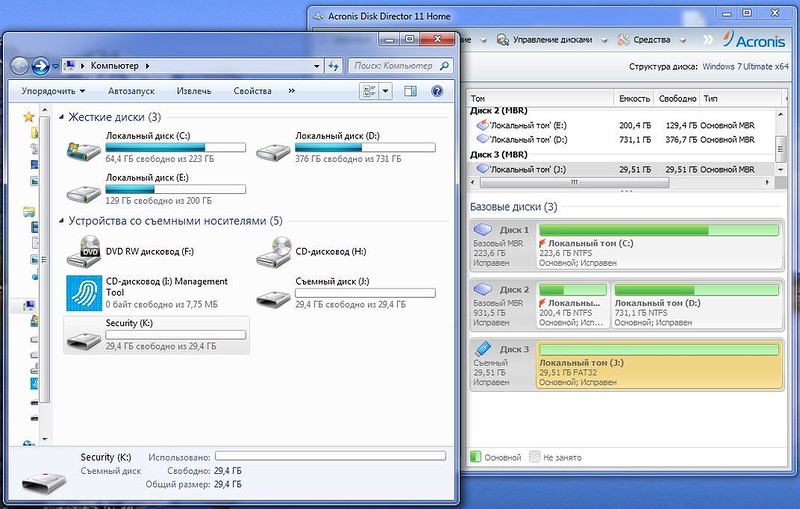Click 'Автозапуск' in Explorer toolbar
The height and width of the screenshot is (509, 800).
(131, 91)
